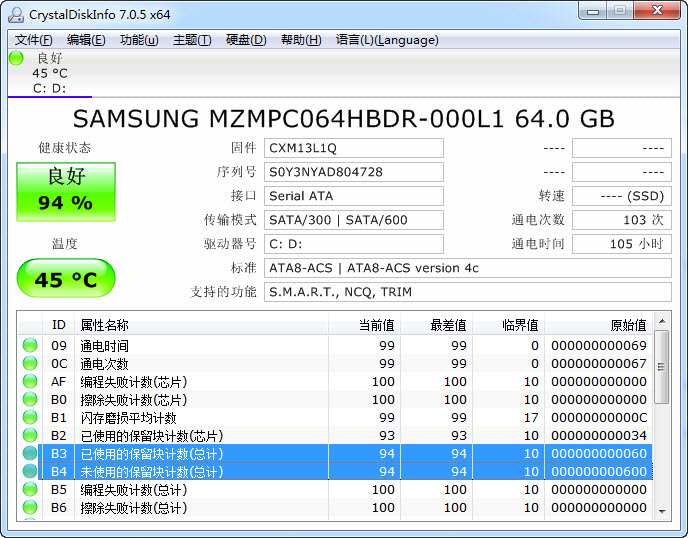The width and height of the screenshot is (688, 538).
Task: Click the 最差值 column header
Action: (x=437, y=325)
